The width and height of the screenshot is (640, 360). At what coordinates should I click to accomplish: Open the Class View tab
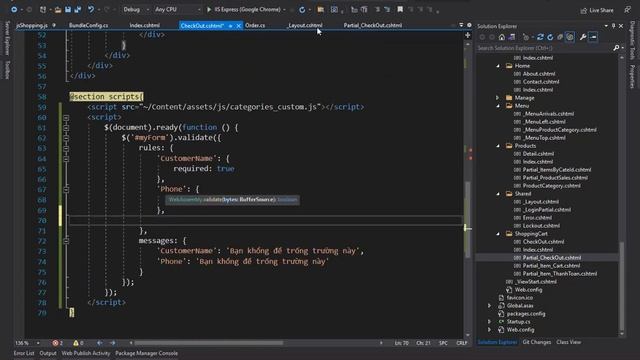568,342
